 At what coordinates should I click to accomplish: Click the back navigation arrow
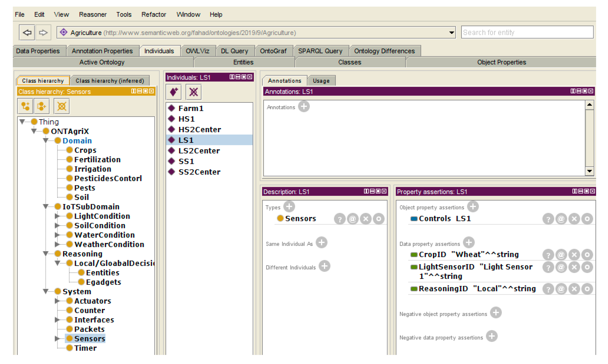[x=27, y=32]
